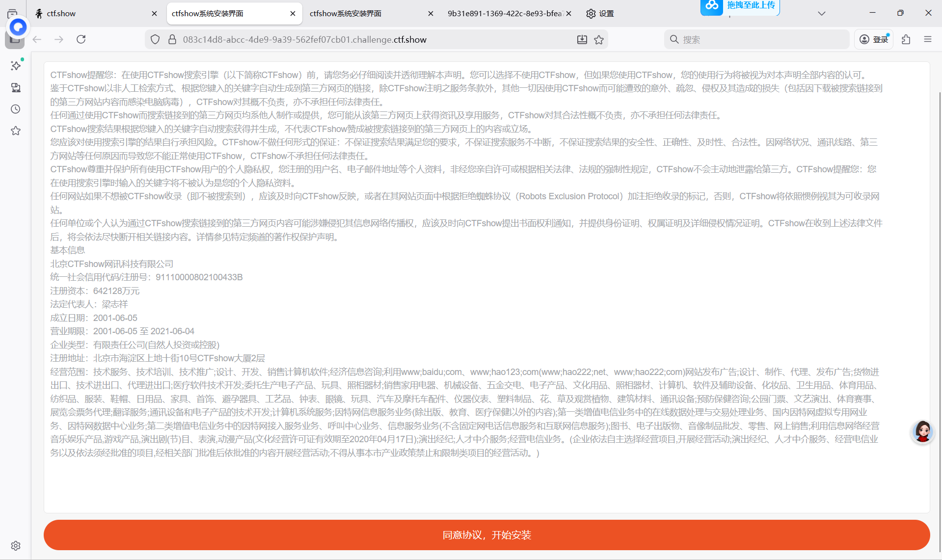Close the active ctfshow系统安装界面 tab
Image resolution: width=942 pixels, height=560 pixels.
tap(293, 13)
